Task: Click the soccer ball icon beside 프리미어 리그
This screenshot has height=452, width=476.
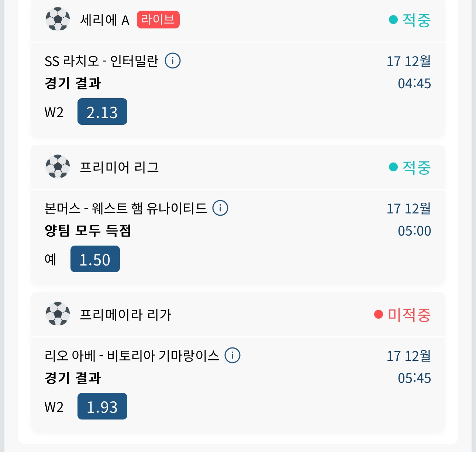Action: [58, 167]
